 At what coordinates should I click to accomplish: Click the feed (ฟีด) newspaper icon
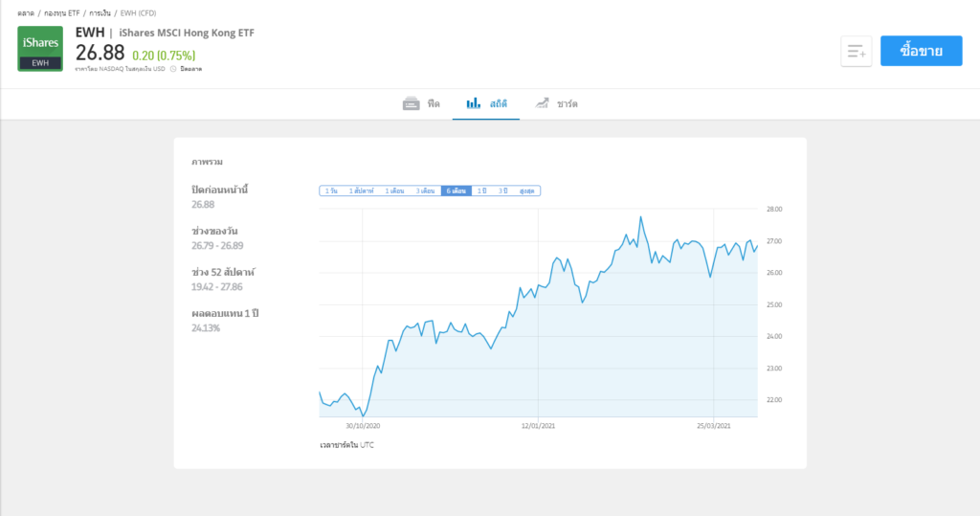(x=412, y=102)
